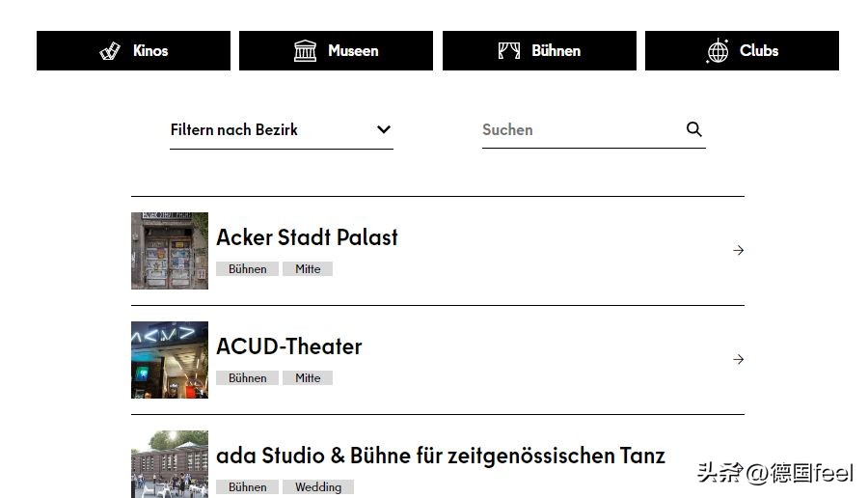Click the Mitte tag under Acker Stadt Palast

308,269
